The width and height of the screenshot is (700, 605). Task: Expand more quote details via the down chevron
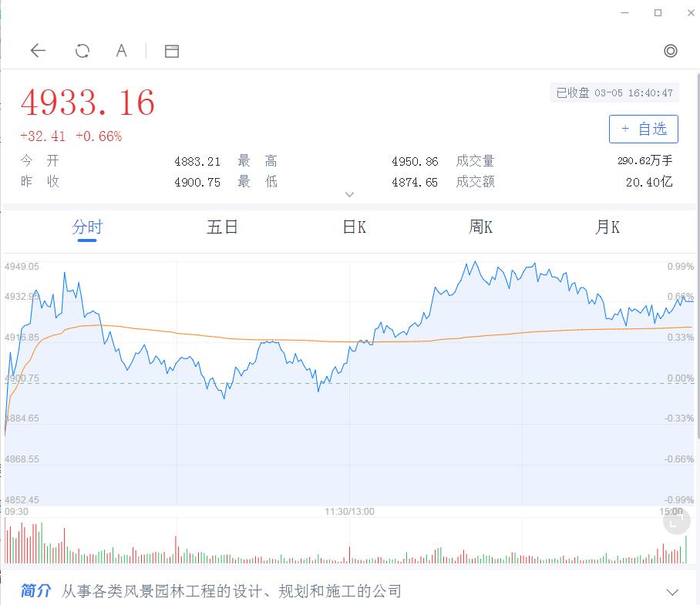[349, 194]
